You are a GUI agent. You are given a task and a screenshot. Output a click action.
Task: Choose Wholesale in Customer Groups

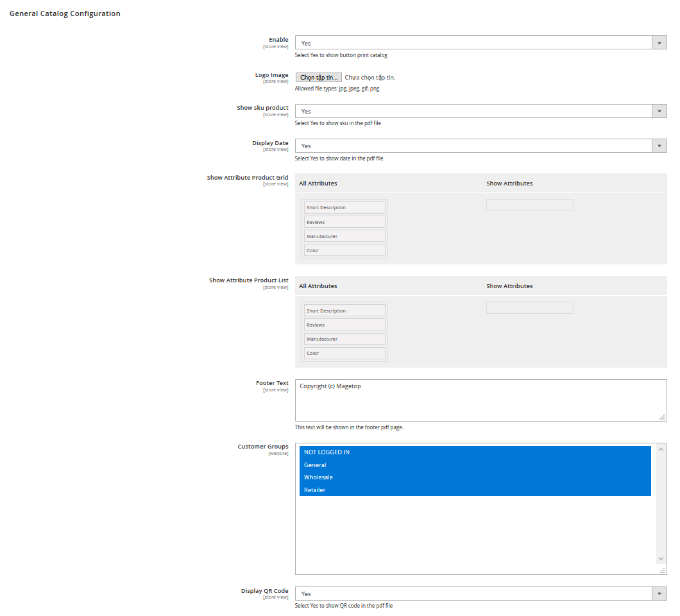[475, 477]
